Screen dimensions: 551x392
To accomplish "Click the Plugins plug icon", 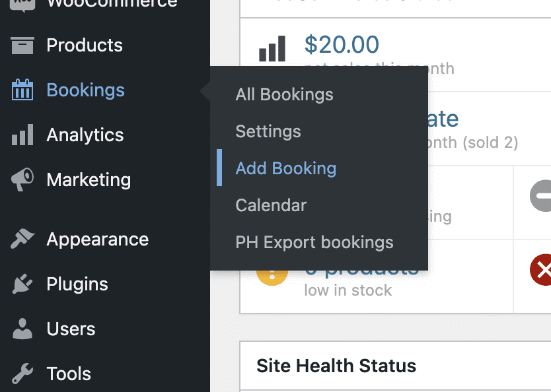I will [x=22, y=284].
